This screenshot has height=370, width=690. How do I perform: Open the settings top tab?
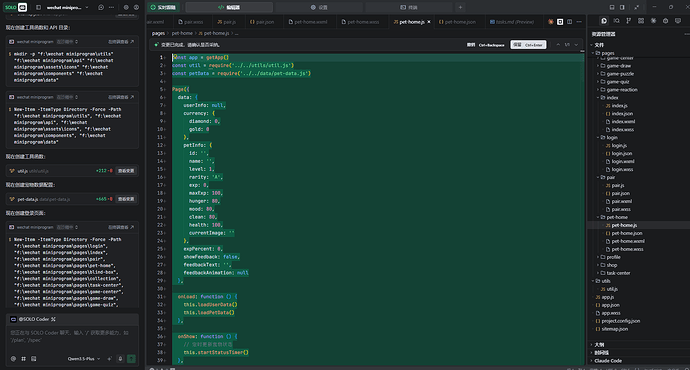pyautogui.click(x=319, y=7)
